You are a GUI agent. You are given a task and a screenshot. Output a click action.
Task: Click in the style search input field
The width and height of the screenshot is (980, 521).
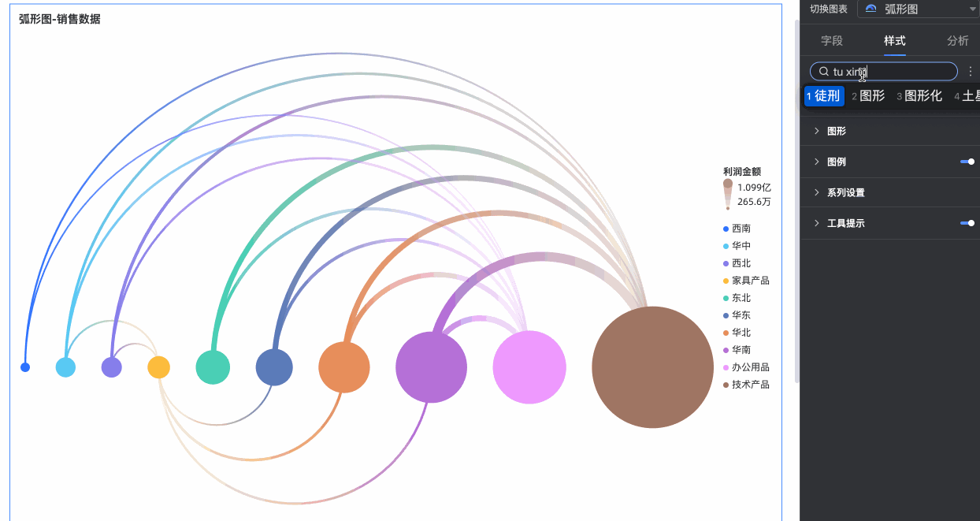pos(906,72)
